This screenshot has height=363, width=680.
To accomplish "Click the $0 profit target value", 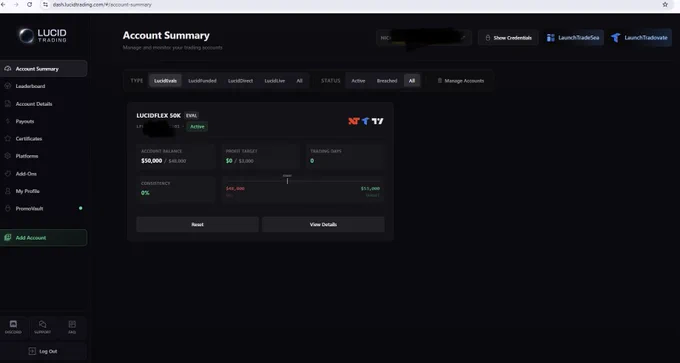I will point(229,161).
